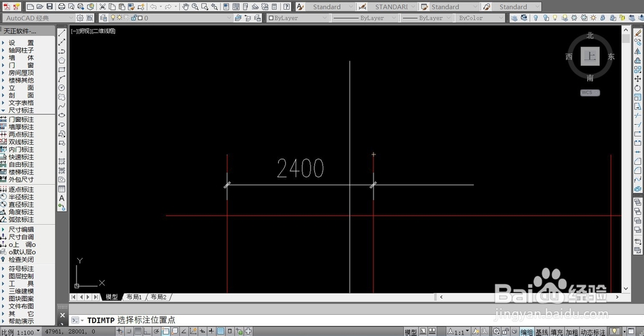Click the close X beside the command line
The height and width of the screenshot is (336, 644).
click(x=62, y=315)
